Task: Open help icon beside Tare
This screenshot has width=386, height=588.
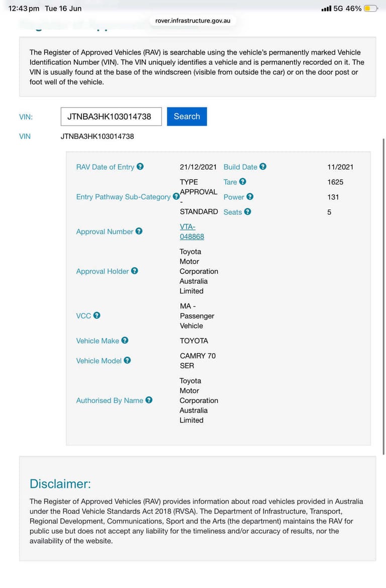Action: (243, 182)
